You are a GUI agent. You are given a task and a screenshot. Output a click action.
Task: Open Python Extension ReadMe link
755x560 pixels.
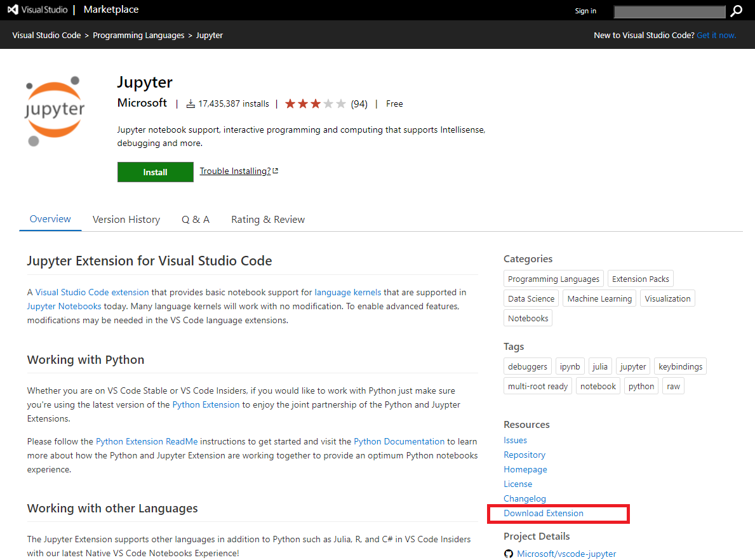(147, 441)
